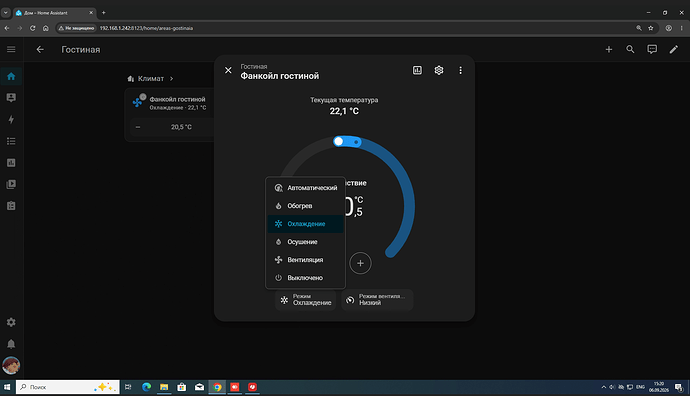Go to the Home dashboard in sidebar
690x396 pixels.
[x=11, y=76]
